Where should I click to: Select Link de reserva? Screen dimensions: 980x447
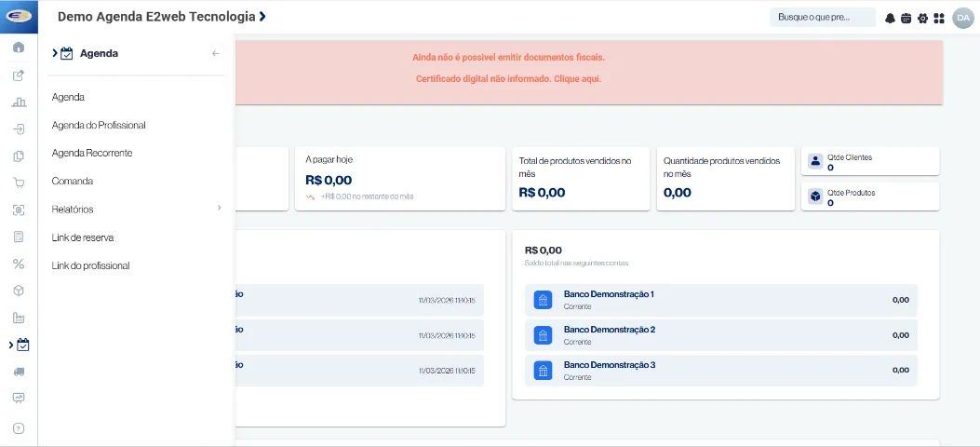[83, 237]
